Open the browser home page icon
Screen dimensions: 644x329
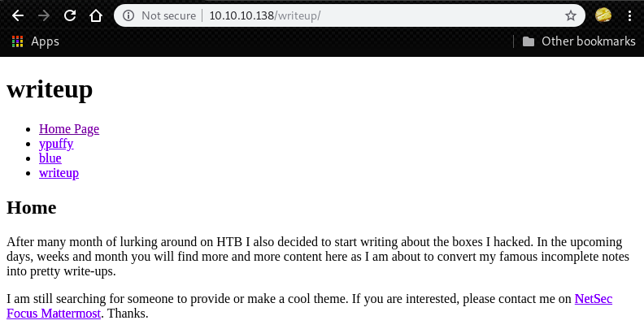pyautogui.click(x=96, y=15)
